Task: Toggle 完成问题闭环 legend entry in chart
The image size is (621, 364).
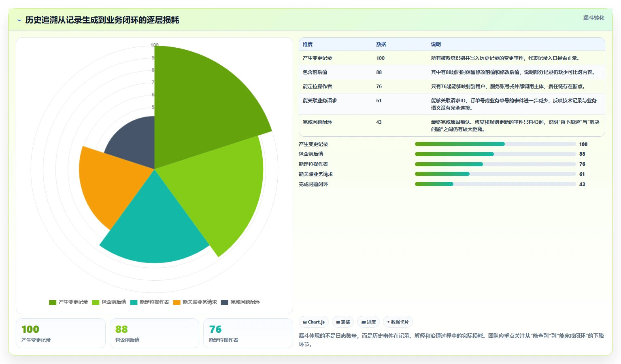Action: tap(240, 302)
